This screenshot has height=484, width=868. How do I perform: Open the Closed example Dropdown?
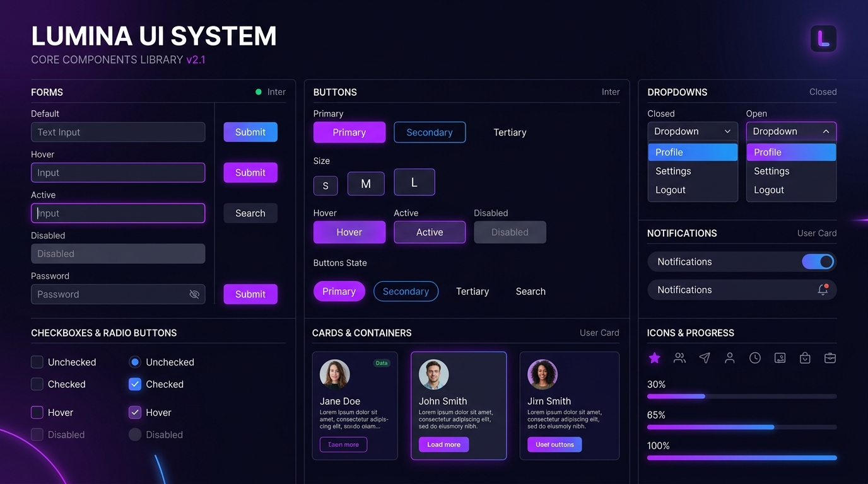[x=693, y=131]
